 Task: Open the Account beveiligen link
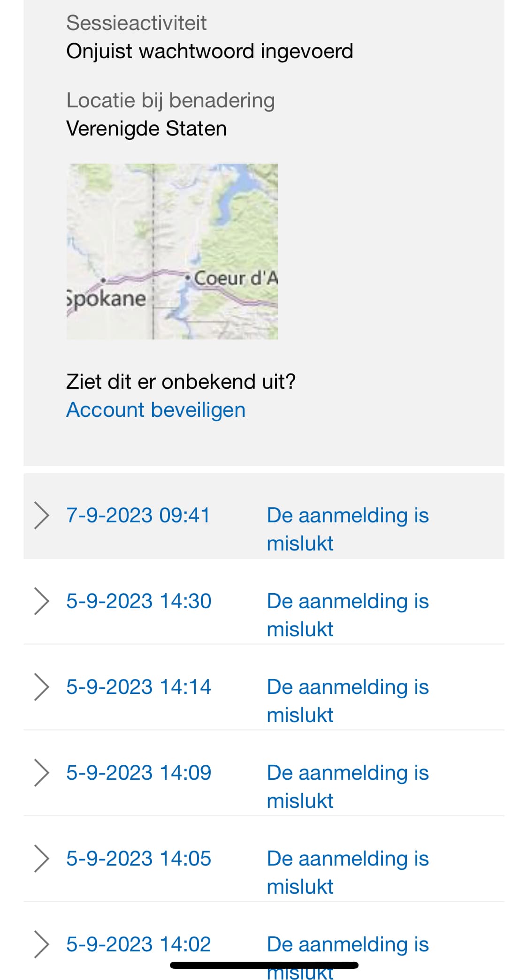[x=156, y=410]
